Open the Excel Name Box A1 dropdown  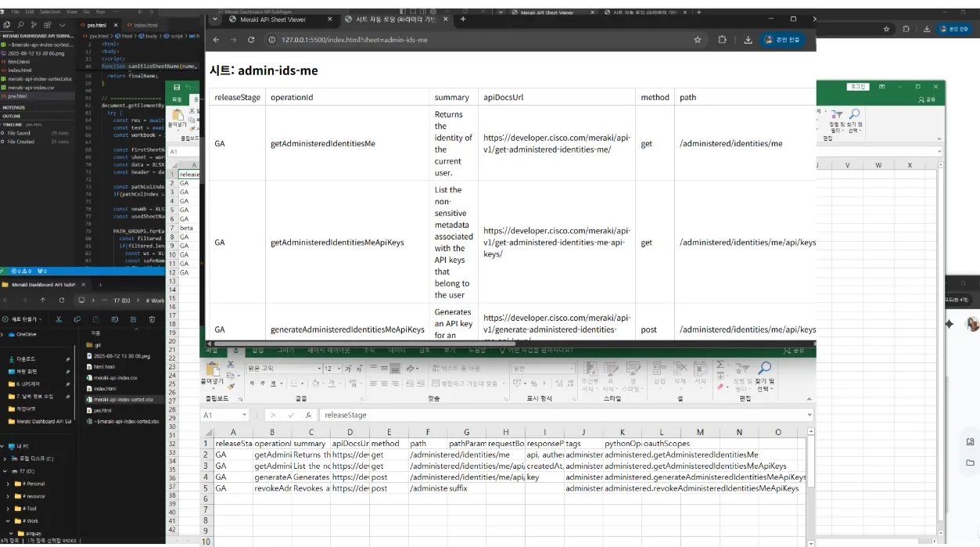[244, 416]
